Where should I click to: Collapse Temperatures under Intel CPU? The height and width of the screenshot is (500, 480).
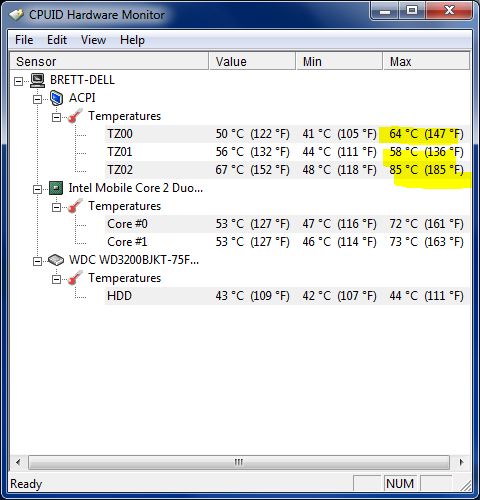(x=56, y=207)
